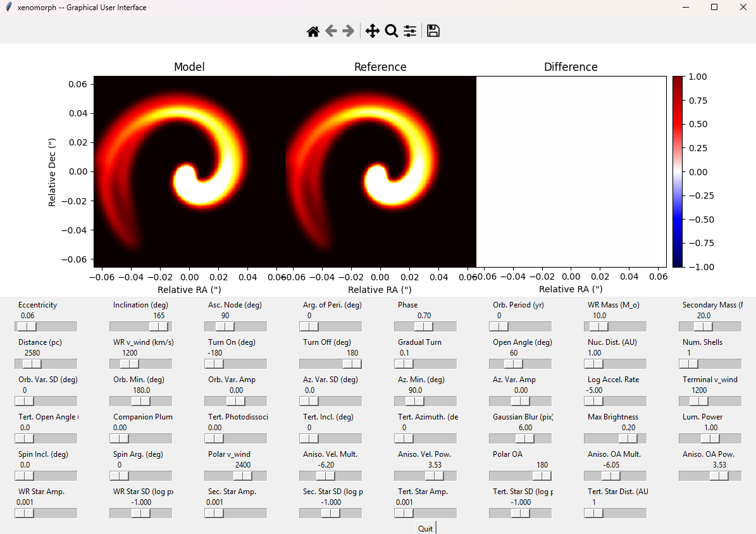Click inside the Reference spiral plot
This screenshot has height=534, width=756.
coord(380,171)
